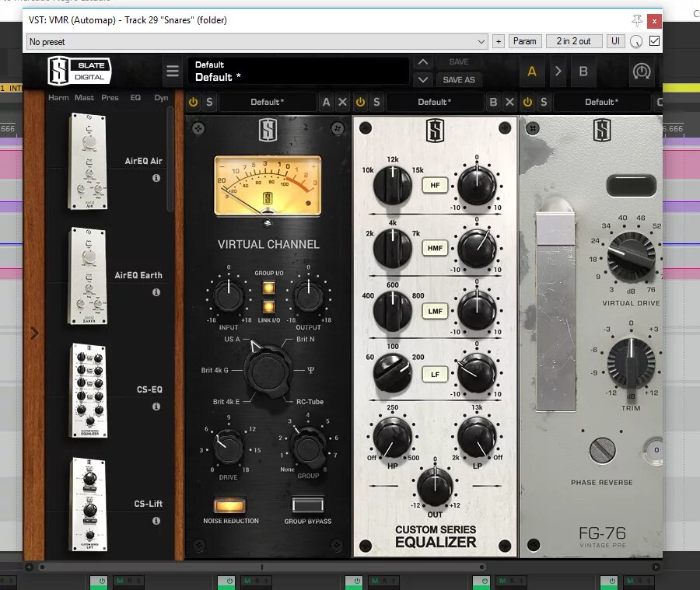This screenshot has width=700, height=590.
Task: Show info for AirEQ Air module
Action: pyautogui.click(x=156, y=178)
